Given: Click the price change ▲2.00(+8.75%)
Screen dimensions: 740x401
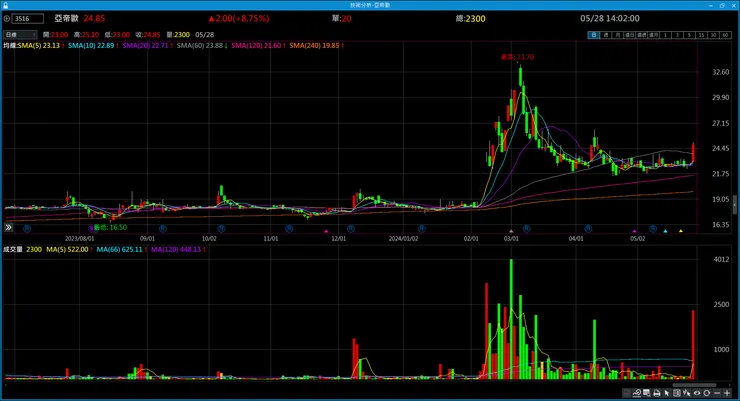Looking at the screenshot, I should (x=239, y=18).
